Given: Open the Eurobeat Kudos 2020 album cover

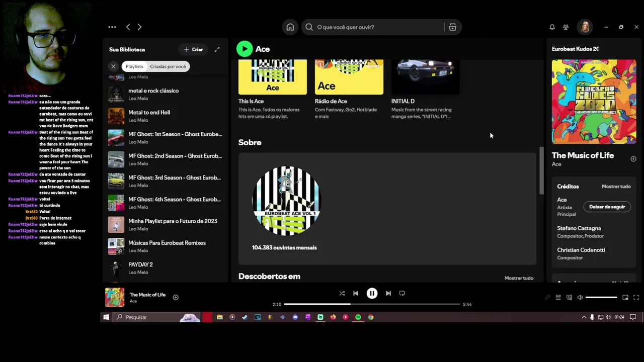Looking at the screenshot, I should 594,102.
